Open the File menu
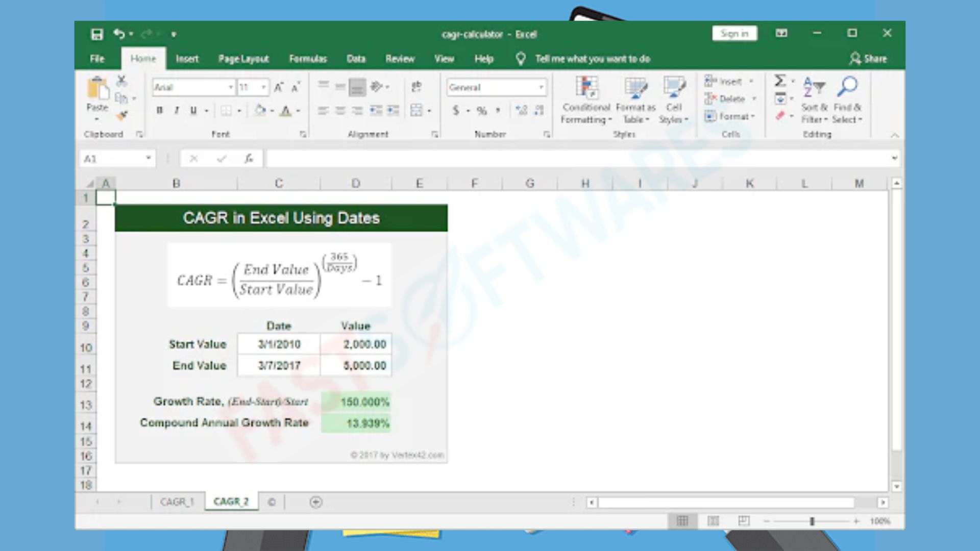Viewport: 980px width, 551px height. (x=97, y=59)
